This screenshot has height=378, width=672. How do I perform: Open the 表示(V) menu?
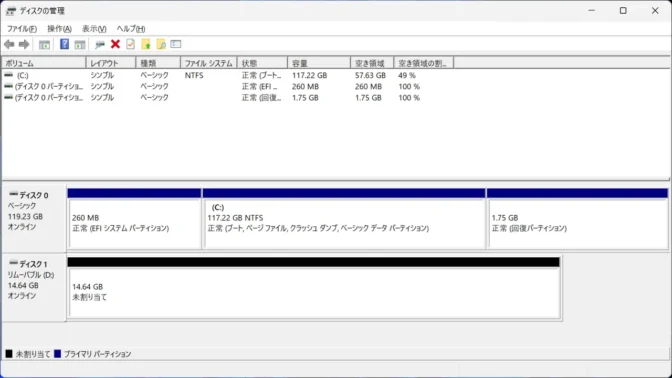pyautogui.click(x=94, y=29)
